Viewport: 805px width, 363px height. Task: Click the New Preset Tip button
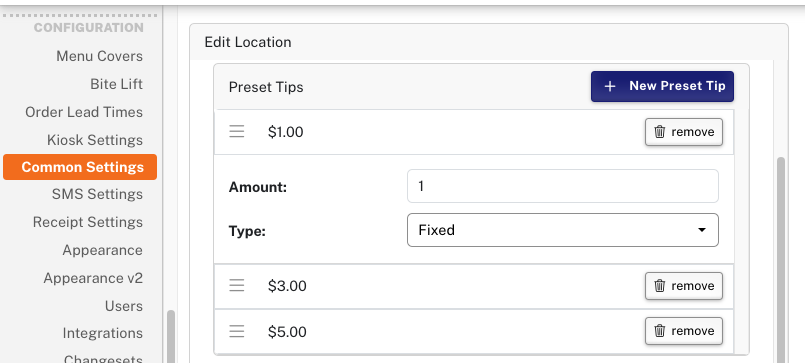[662, 86]
